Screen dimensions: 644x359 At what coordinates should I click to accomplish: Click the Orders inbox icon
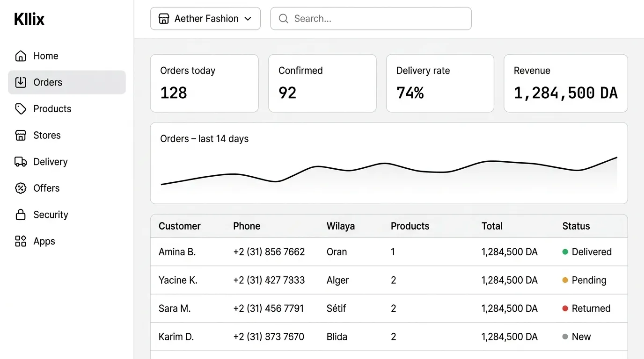(21, 82)
